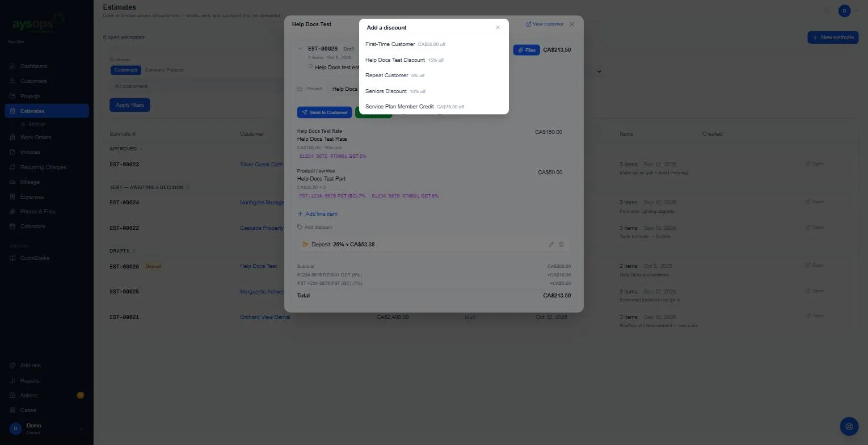Open the View customer link
This screenshot has height=445, width=868.
(545, 24)
